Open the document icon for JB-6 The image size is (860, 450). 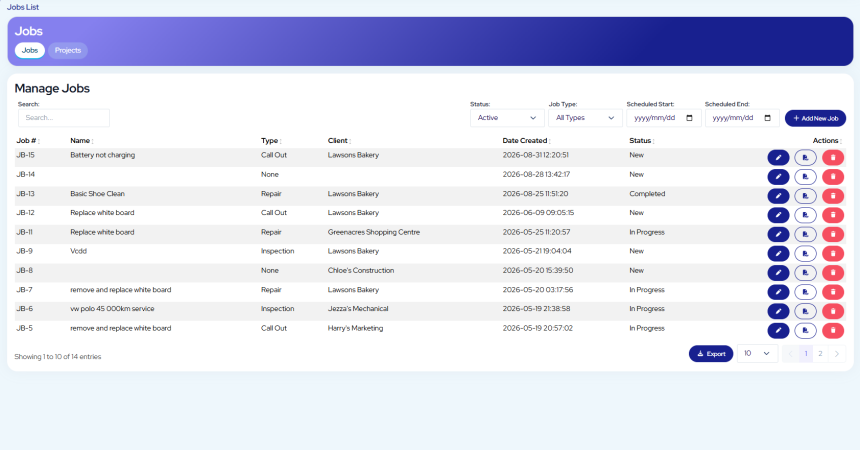click(805, 311)
